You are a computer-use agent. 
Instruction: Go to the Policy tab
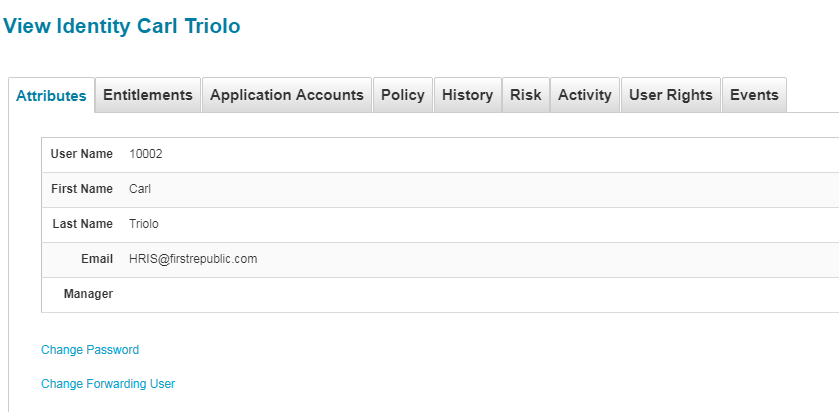(x=403, y=95)
